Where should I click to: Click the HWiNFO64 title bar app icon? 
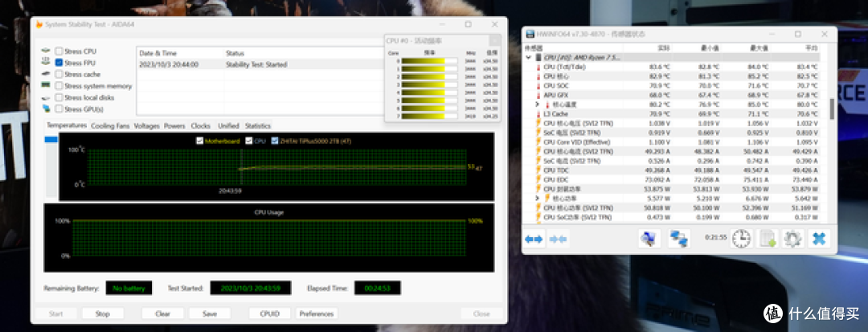click(530, 34)
